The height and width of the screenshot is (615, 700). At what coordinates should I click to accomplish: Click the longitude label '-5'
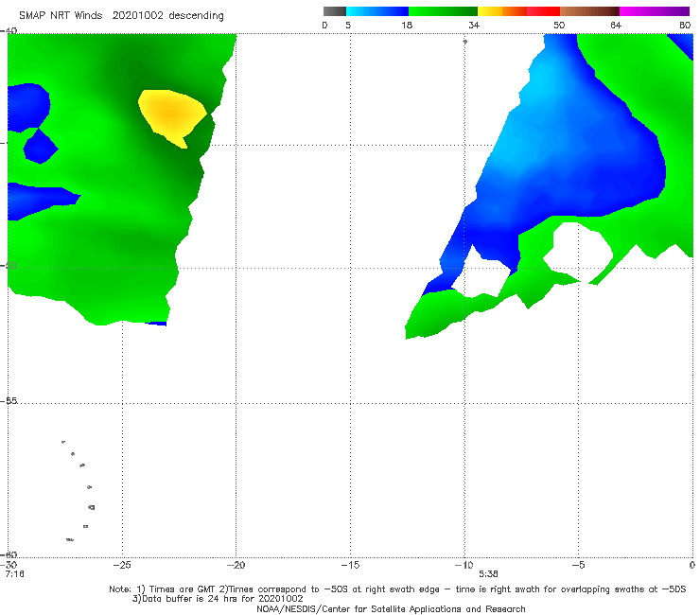point(578,565)
